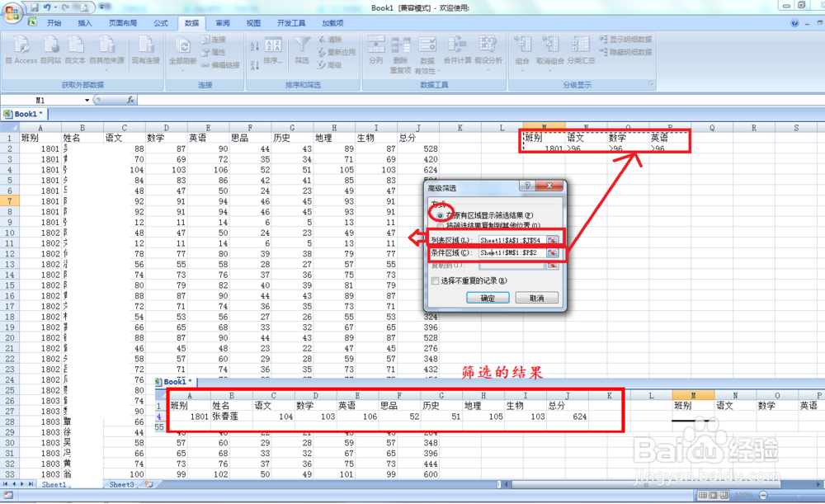Open 连接 connections in ribbon
This screenshot has width=825, height=504.
[214, 40]
